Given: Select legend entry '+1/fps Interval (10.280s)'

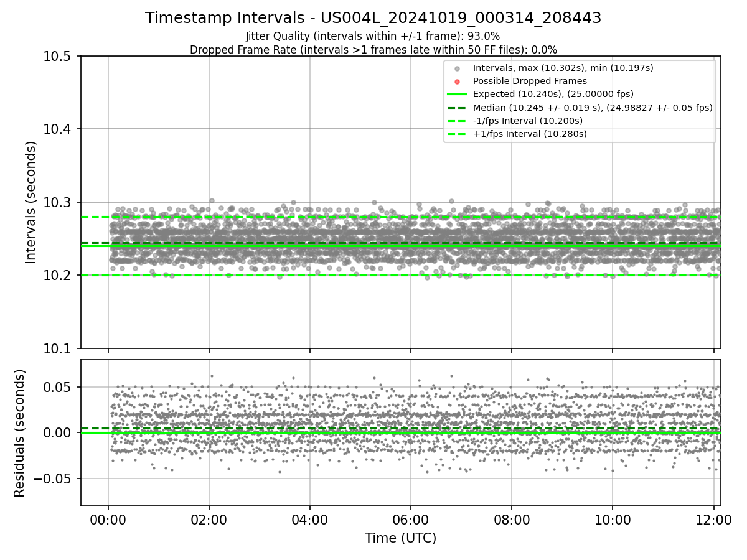Looking at the screenshot, I should coord(530,134).
